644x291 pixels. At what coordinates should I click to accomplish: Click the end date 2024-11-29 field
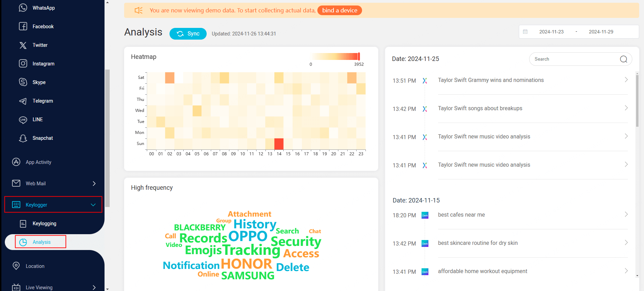click(x=601, y=32)
